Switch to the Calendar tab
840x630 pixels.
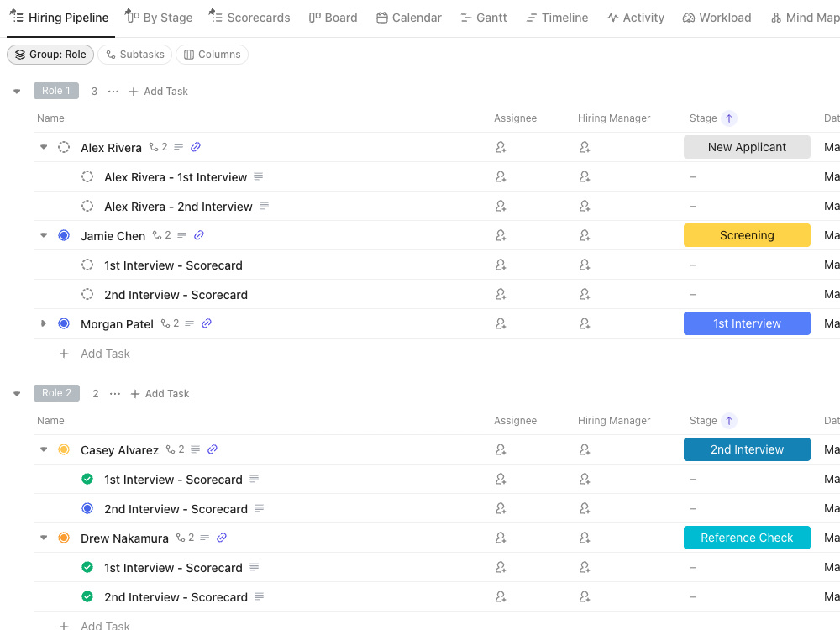[x=409, y=18]
